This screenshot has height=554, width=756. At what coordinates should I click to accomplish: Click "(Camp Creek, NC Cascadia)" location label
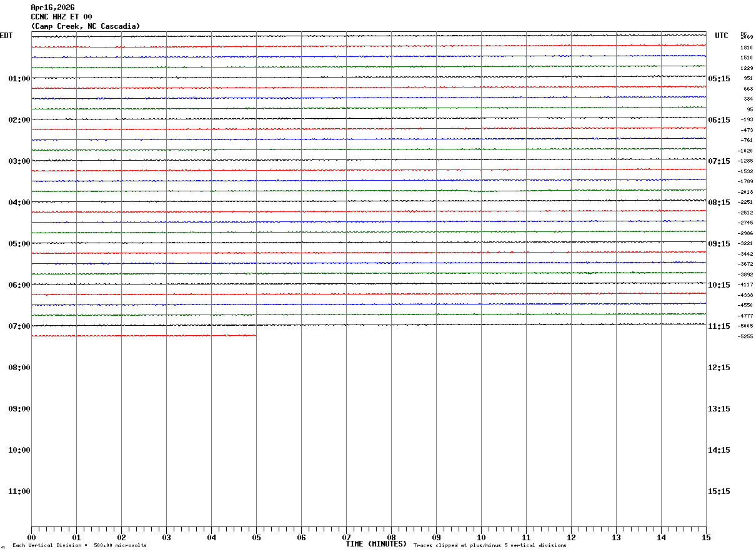click(86, 26)
